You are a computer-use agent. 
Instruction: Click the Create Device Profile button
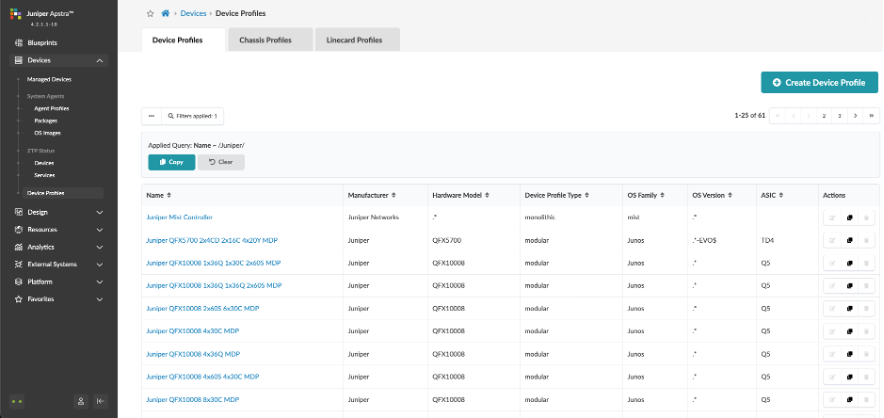pos(819,82)
